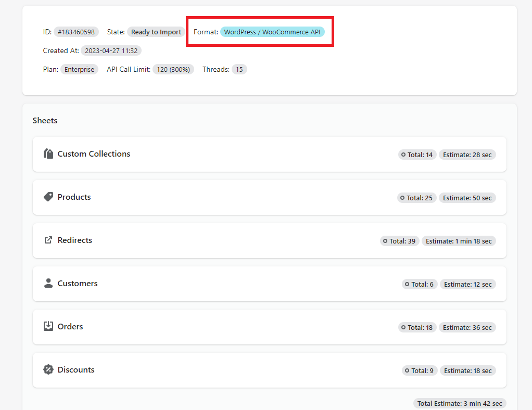This screenshot has height=410, width=532.
Task: Click the status circle in Total: 6 badge
Action: point(407,284)
